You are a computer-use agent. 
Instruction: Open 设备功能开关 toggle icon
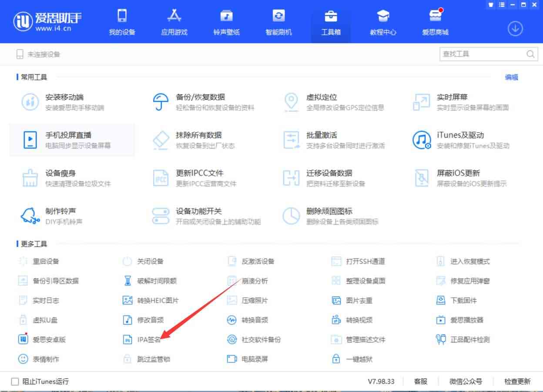point(161,216)
